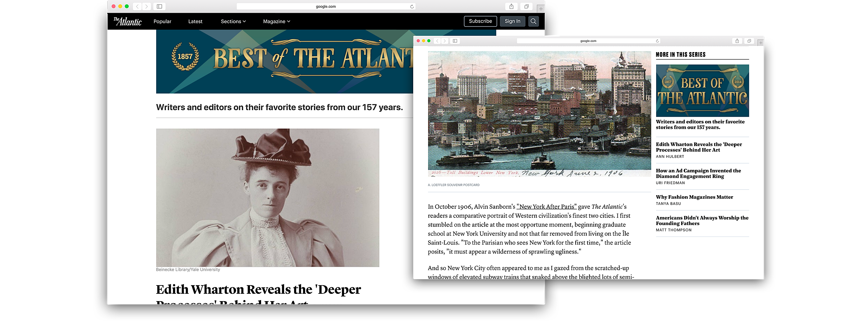Open the 'New York After Paris' link
This screenshot has width=868, height=331.
[546, 206]
